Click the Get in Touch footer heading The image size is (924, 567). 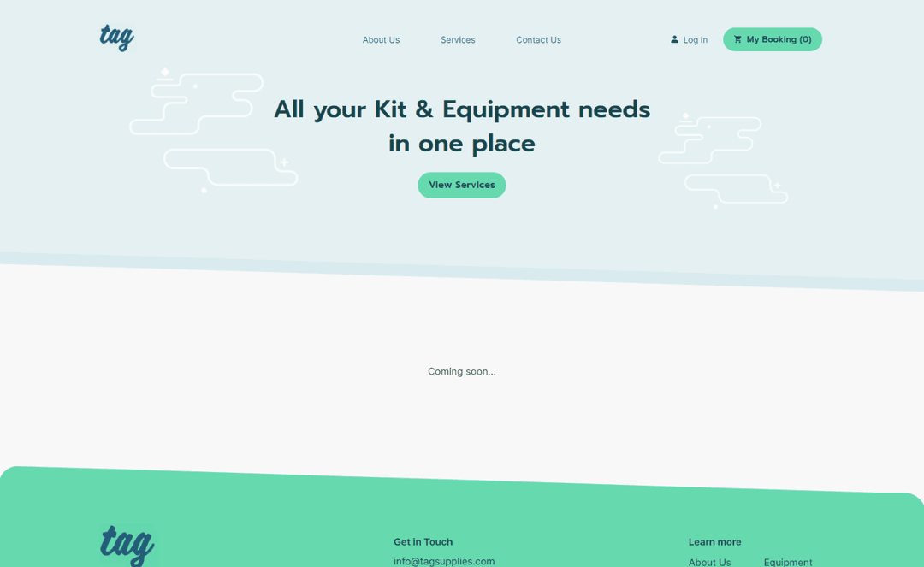click(423, 542)
